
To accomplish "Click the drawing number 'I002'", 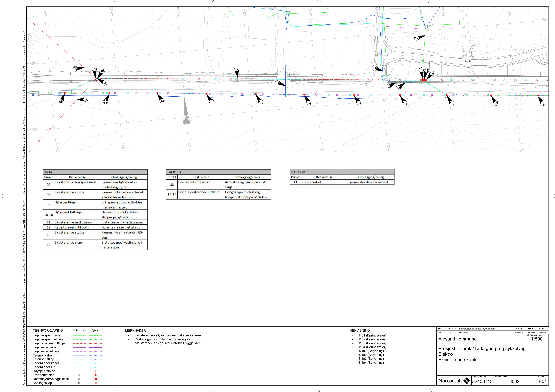I will click(x=515, y=381).
